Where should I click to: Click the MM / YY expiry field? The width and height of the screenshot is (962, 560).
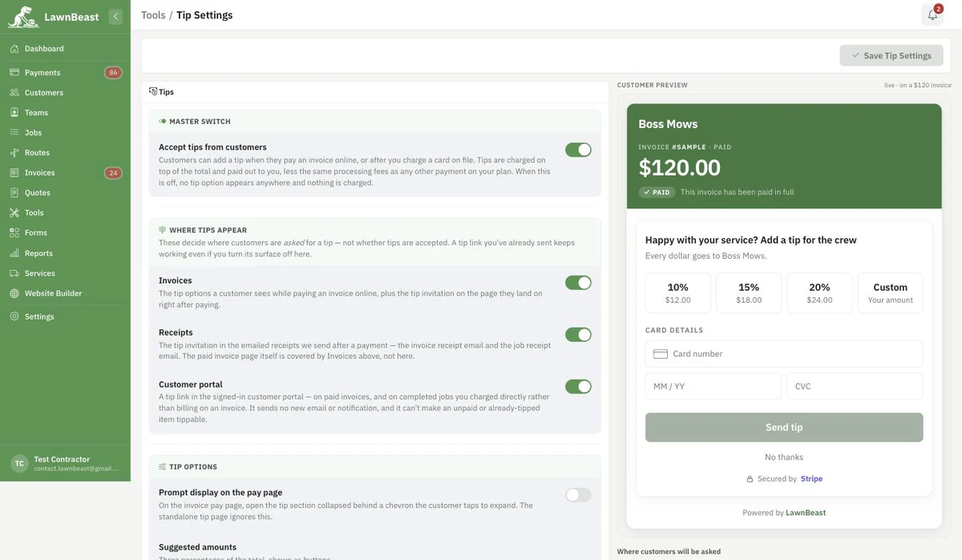pyautogui.click(x=713, y=386)
